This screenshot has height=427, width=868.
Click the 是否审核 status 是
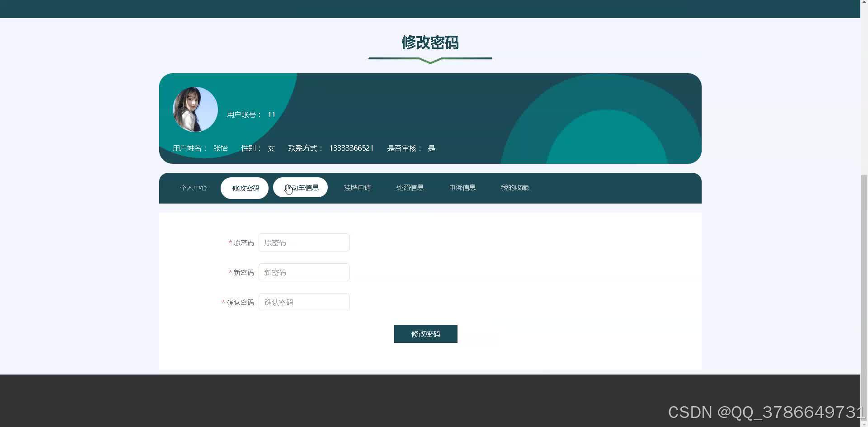point(432,148)
